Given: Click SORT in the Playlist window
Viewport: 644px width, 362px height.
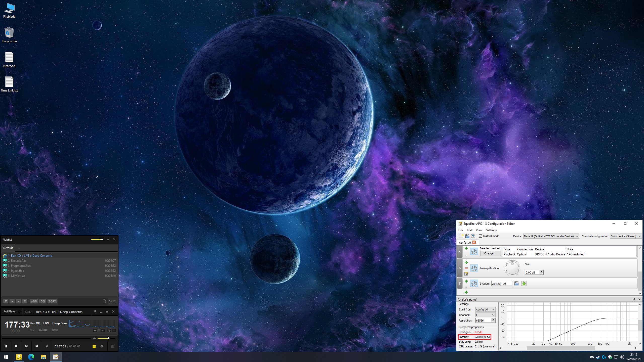Looking at the screenshot, I should click(x=52, y=301).
